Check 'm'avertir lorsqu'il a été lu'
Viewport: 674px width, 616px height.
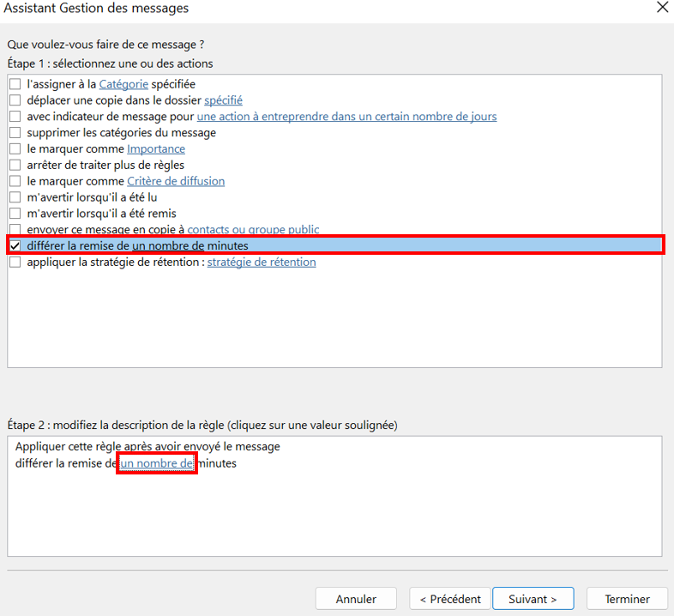point(15,197)
